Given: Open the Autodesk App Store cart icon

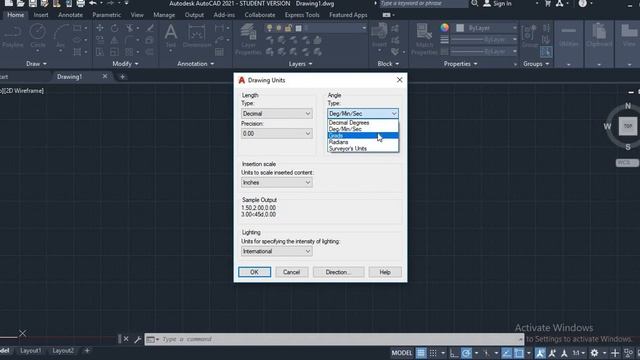Looking at the screenshot, I should [548, 3].
